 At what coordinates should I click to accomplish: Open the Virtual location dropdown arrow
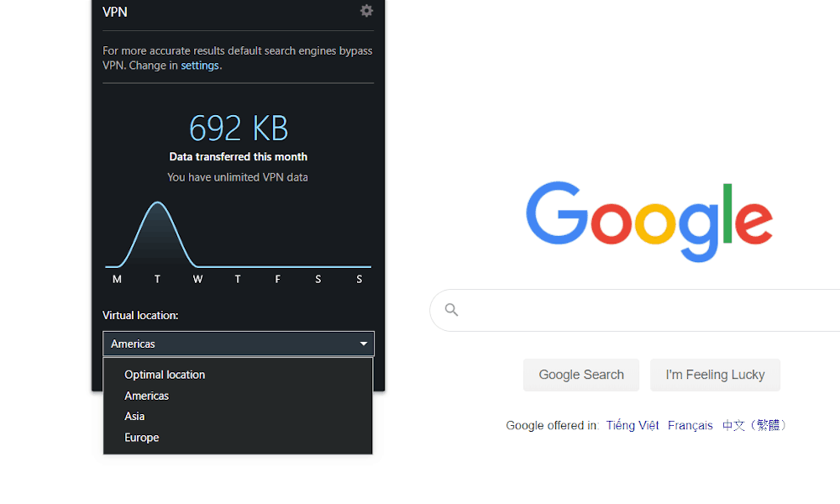click(x=363, y=344)
